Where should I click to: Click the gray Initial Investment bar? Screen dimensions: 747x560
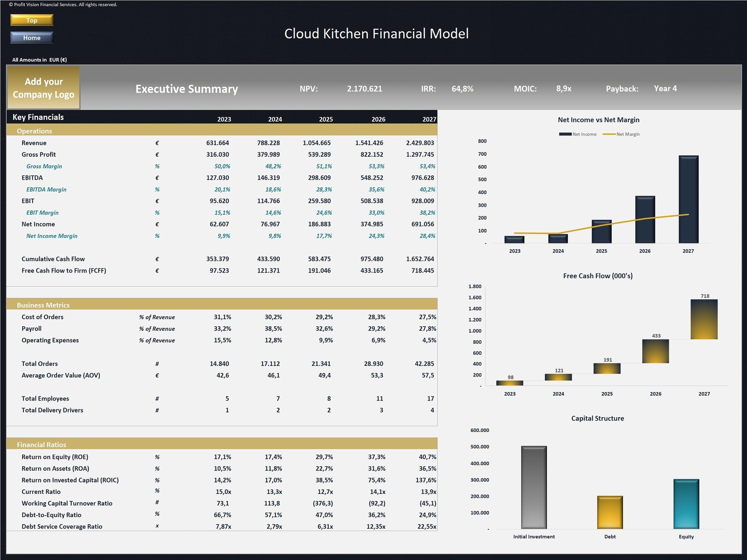(x=534, y=487)
